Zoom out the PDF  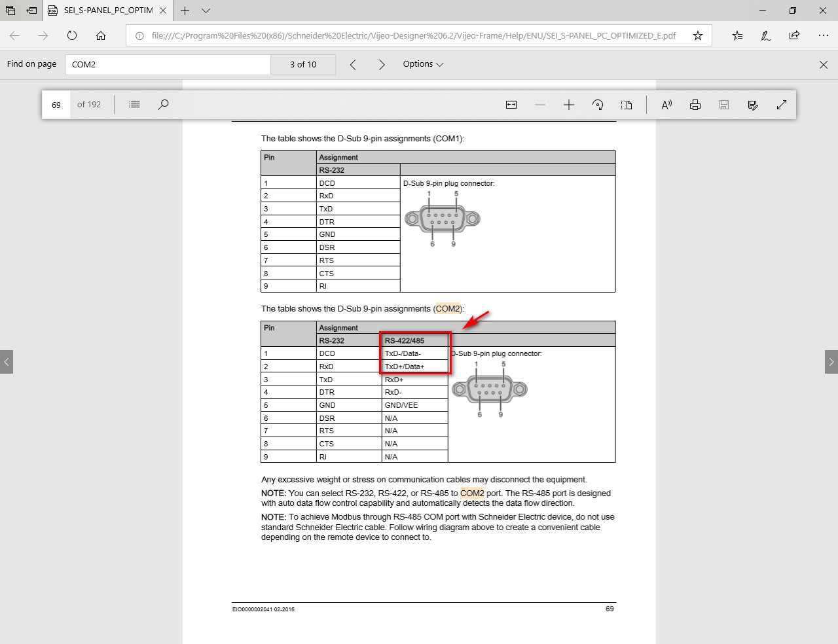click(540, 105)
